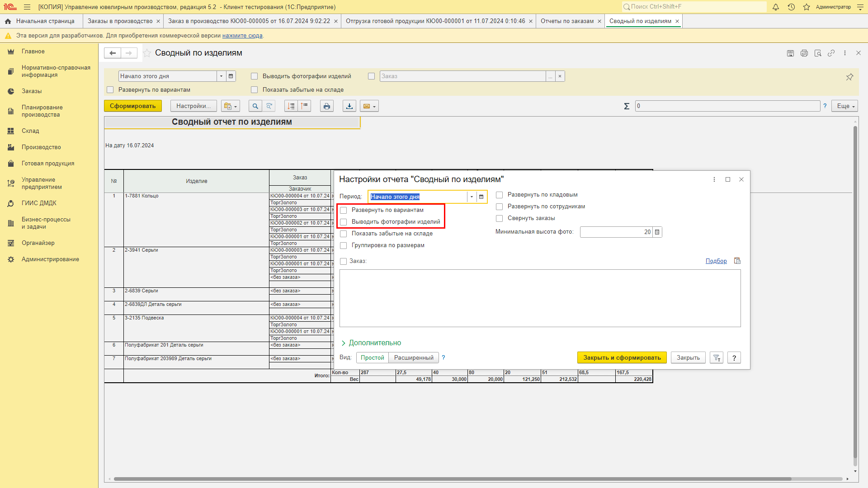This screenshot has width=868, height=488.
Task: Open 'Производство' section in sidebar
Action: pyautogui.click(x=41, y=147)
